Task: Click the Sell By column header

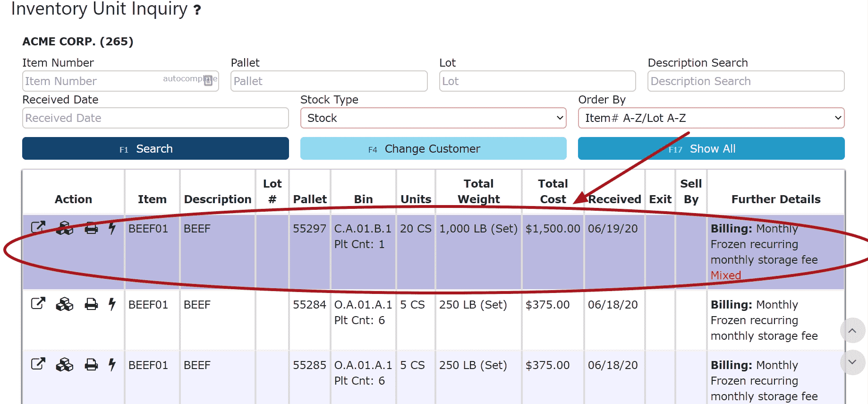Action: coord(691,191)
